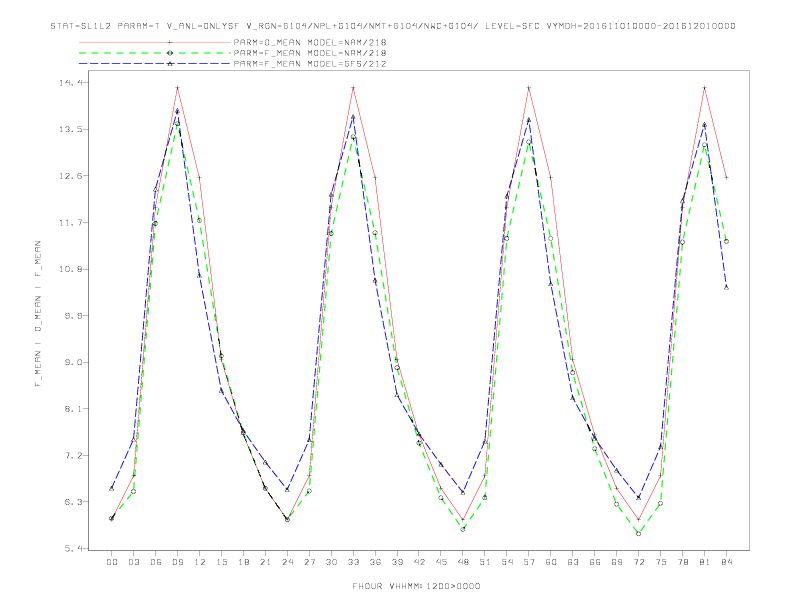Image resolution: width=792 pixels, height=612 pixels.
Task: Click the blue dashed GFS/212 legend line sample
Action: (x=155, y=64)
